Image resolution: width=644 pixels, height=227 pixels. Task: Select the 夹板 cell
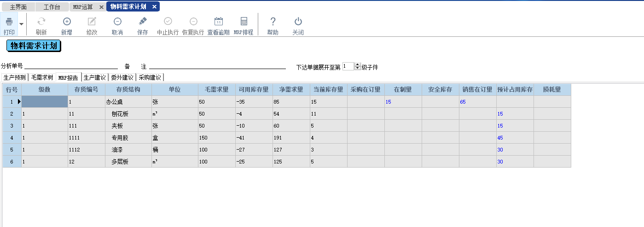point(128,126)
